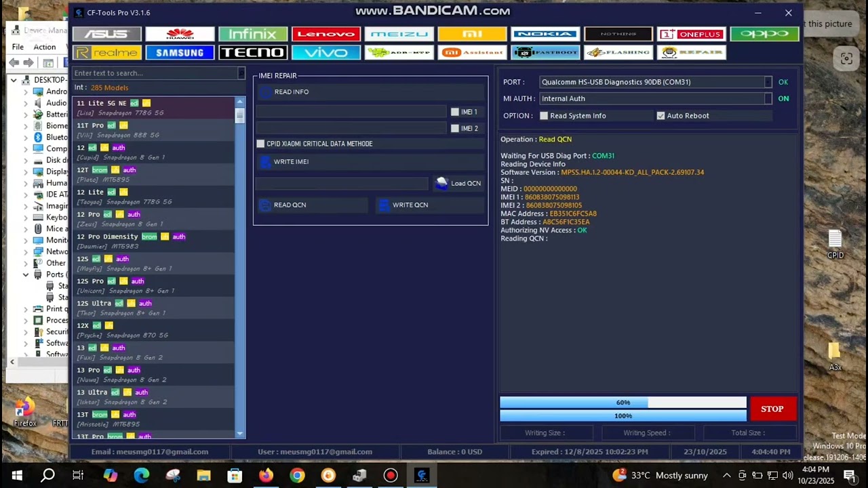Enable the Read System Info checkbox
This screenshot has width=868, height=488.
(x=544, y=116)
